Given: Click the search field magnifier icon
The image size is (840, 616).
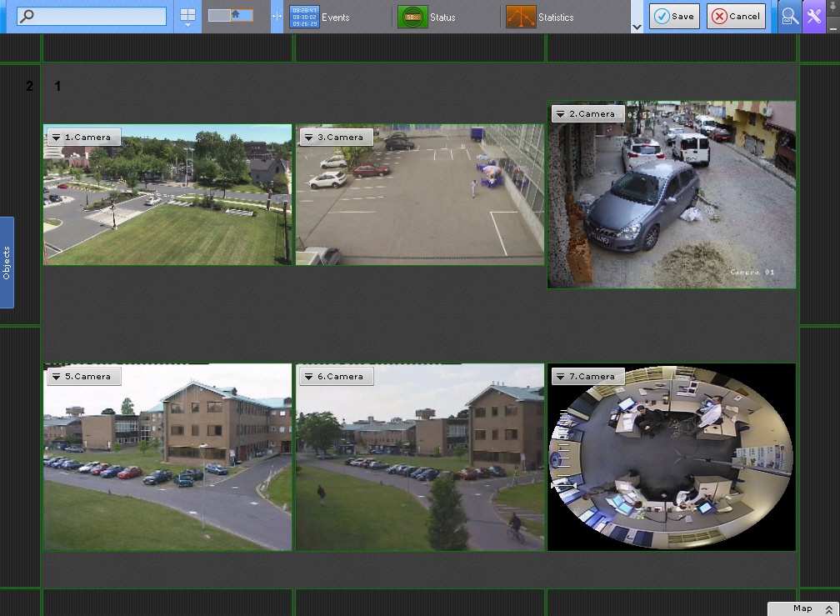Looking at the screenshot, I should 27,16.
